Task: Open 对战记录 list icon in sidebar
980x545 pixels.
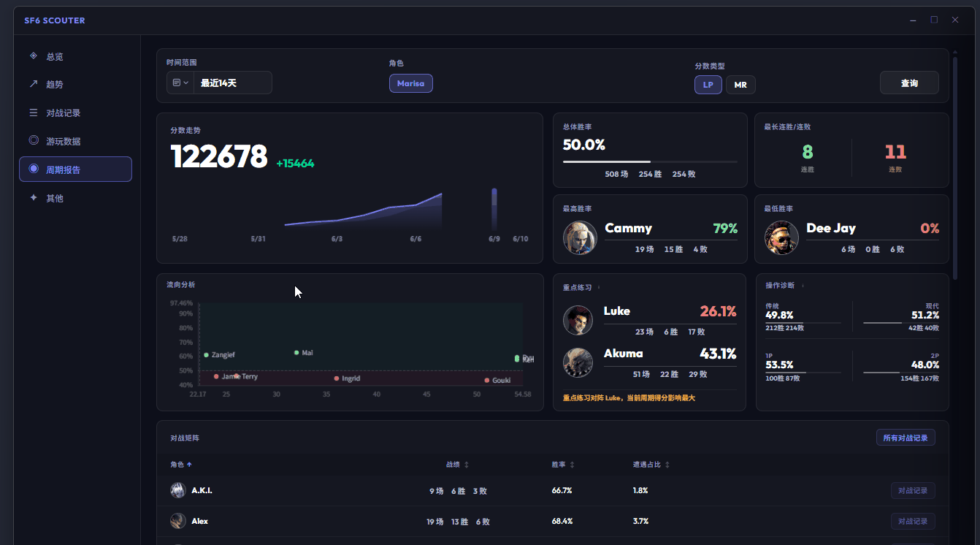Action: pyautogui.click(x=34, y=113)
